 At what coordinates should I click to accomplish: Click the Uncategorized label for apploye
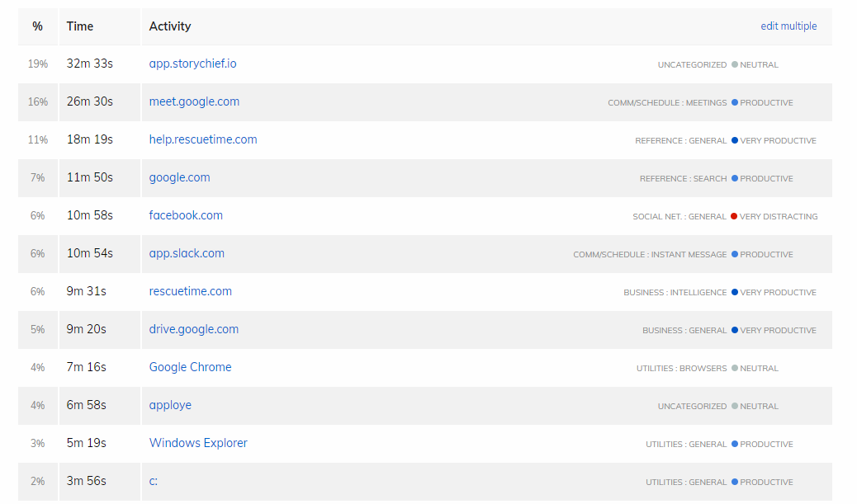[x=692, y=407]
